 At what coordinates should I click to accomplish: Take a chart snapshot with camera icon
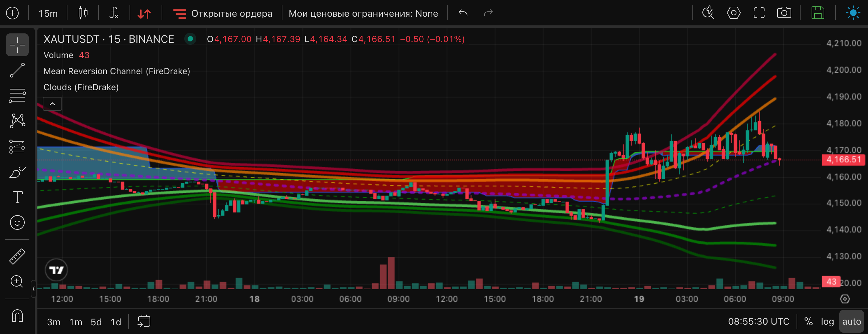[784, 13]
